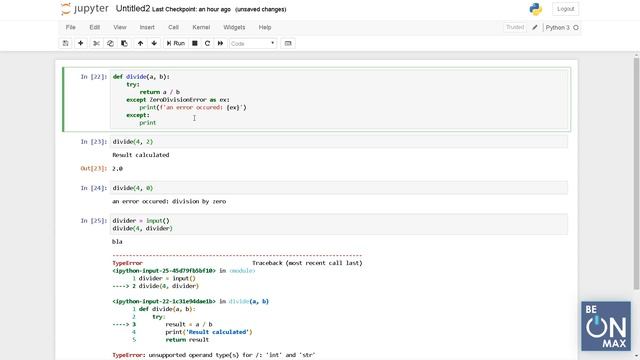The width and height of the screenshot is (640, 360).
Task: Restart kernel and rerun all icon
Action: click(x=220, y=43)
